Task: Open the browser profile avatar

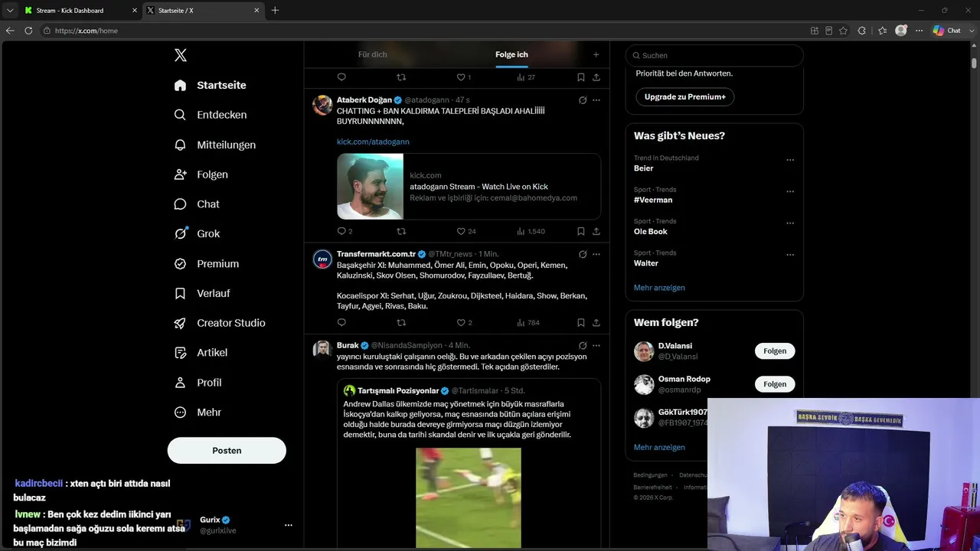Action: [x=901, y=31]
